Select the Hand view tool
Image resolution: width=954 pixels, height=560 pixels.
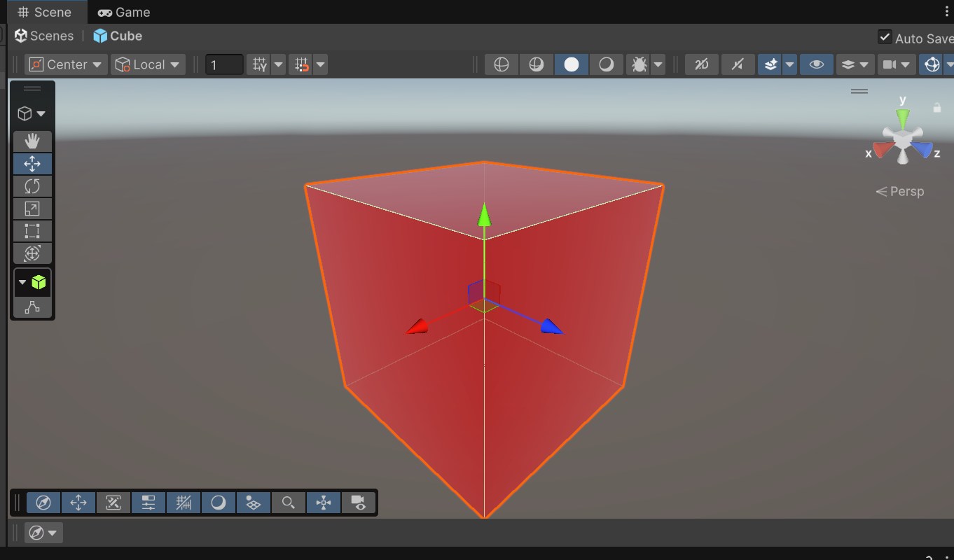(32, 141)
